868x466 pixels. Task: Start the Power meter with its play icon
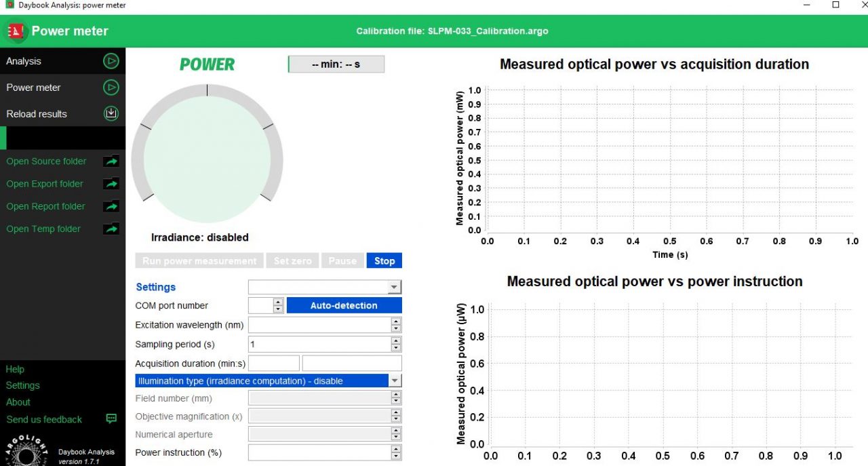(111, 87)
